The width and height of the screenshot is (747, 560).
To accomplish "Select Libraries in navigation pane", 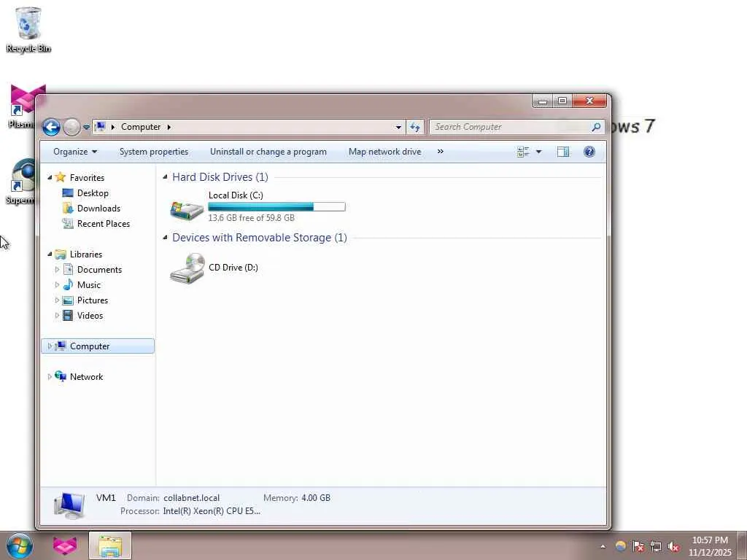I will point(79,254).
